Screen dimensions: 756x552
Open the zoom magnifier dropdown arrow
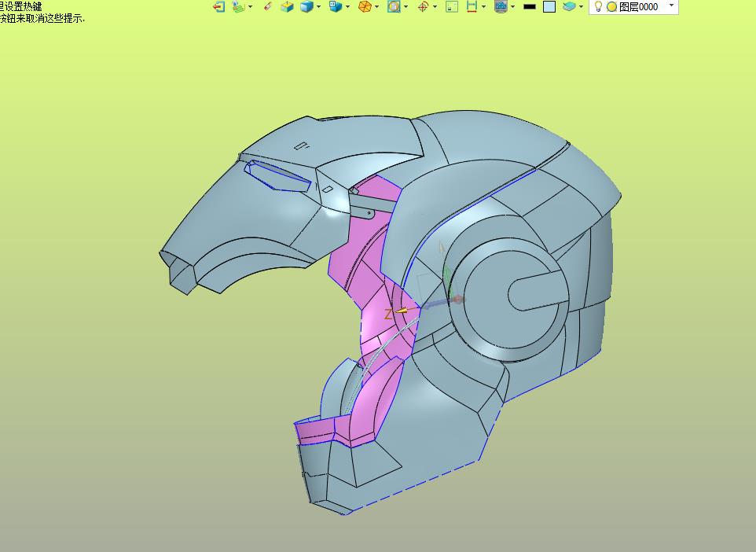click(x=406, y=7)
